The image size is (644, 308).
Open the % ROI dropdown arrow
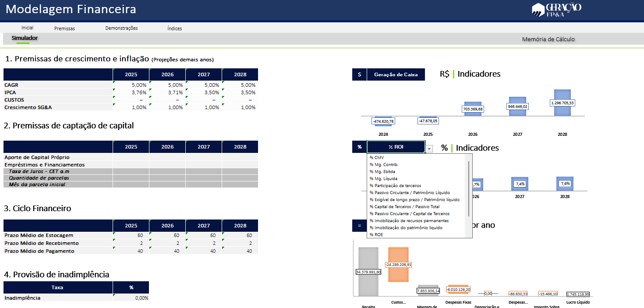coord(429,149)
